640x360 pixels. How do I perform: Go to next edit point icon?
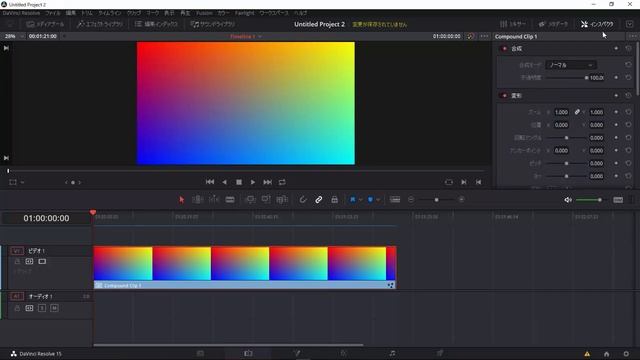click(464, 182)
